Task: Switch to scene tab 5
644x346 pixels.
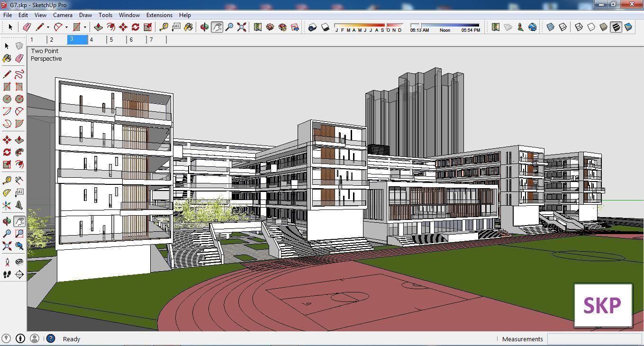Action: 117,39
